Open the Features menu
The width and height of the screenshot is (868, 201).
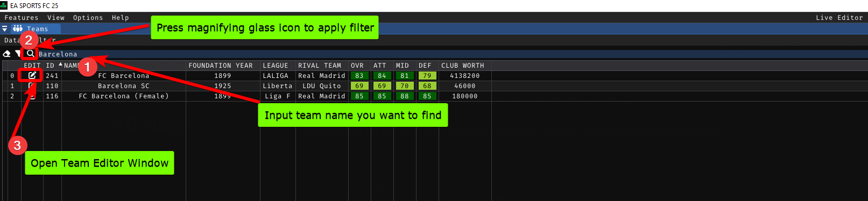[22, 18]
